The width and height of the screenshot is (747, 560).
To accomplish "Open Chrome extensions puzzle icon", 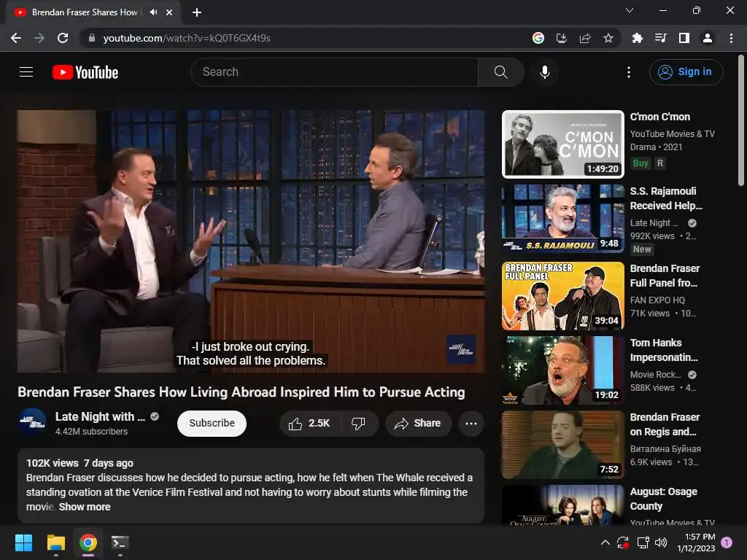I will pyautogui.click(x=637, y=38).
